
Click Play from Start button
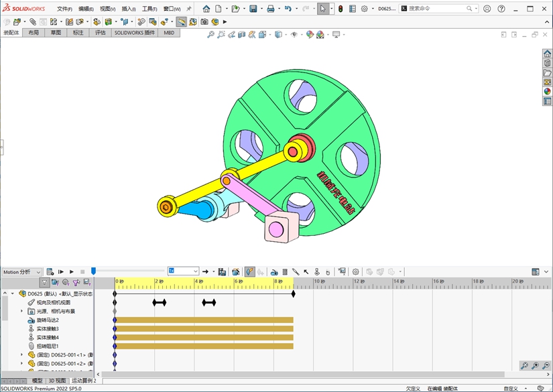61,272
